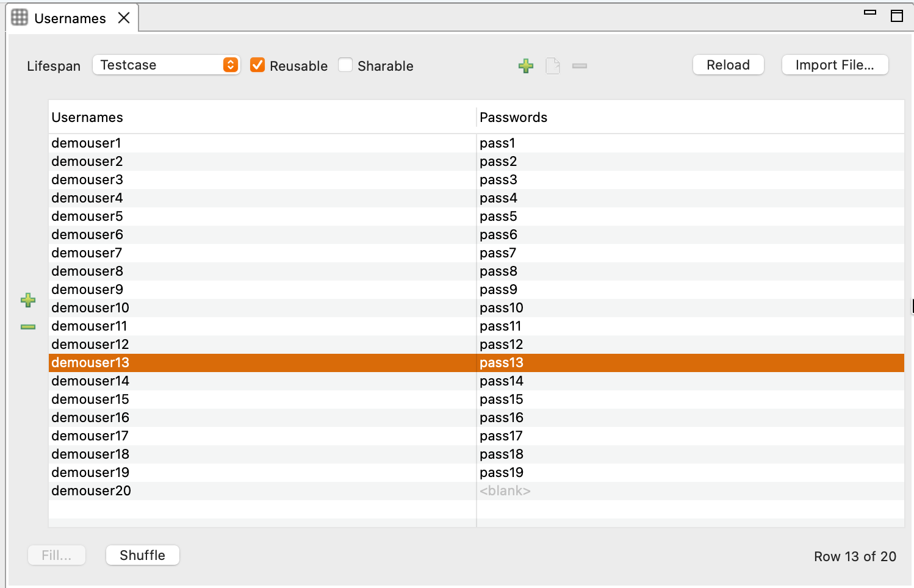Click the pass18 password cell
Screen dimensions: 914x588
(691, 454)
